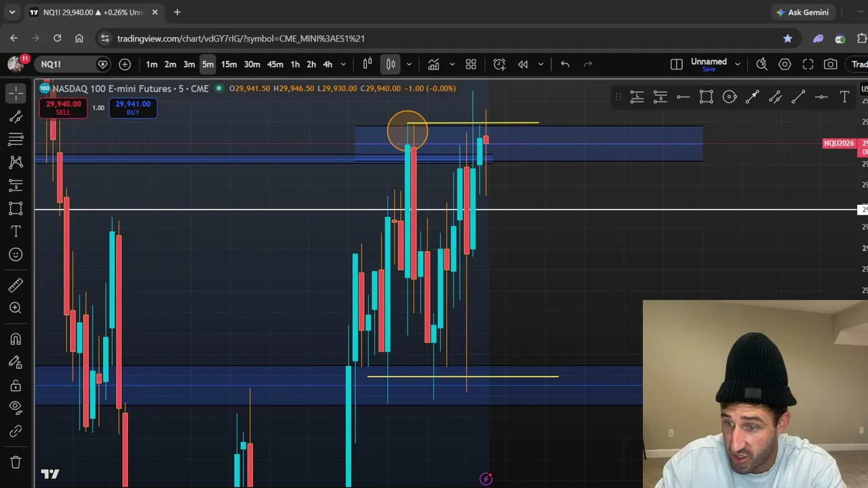Switch to the 1h timeframe
The width and height of the screenshot is (868, 488).
(295, 64)
